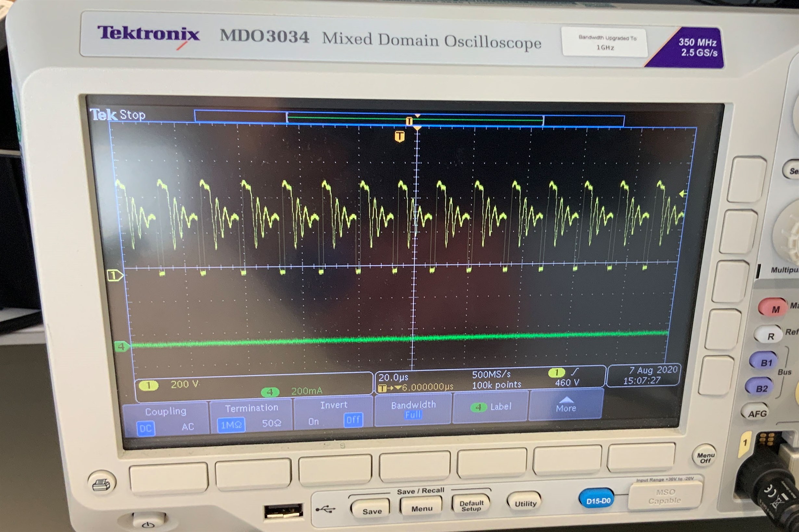This screenshot has height=532, width=799.
Task: Select AC coupling option
Action: pos(188,427)
